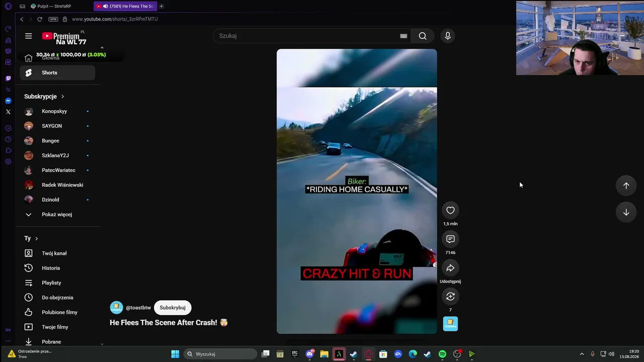The image size is (644, 362).
Task: Click the YouTube search magnifier button
Action: (423, 36)
